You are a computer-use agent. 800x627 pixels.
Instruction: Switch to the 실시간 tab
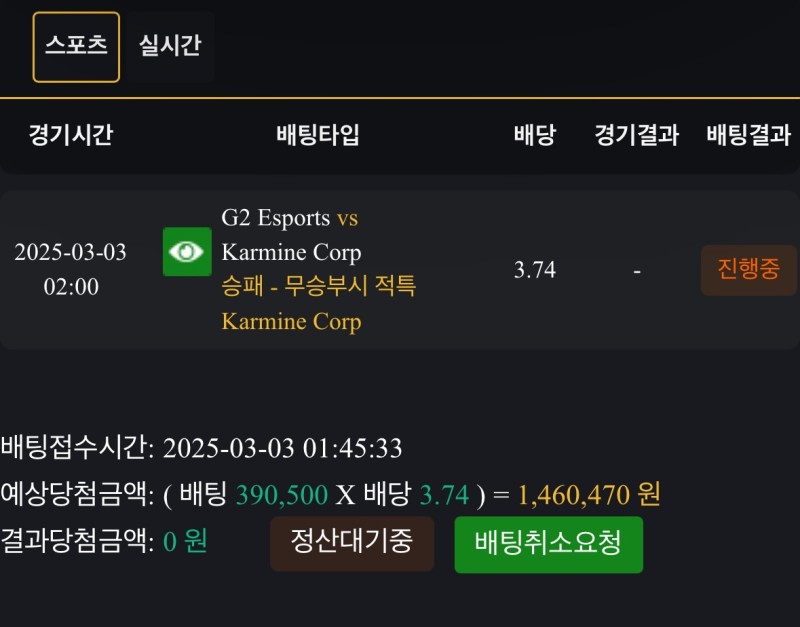(x=170, y=46)
